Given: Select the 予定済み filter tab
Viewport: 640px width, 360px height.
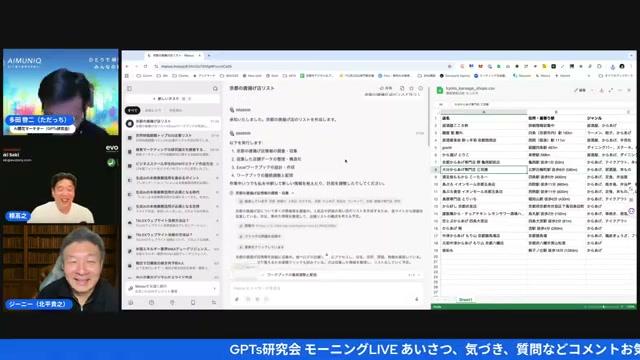Looking at the screenshot, I should pos(176,110).
